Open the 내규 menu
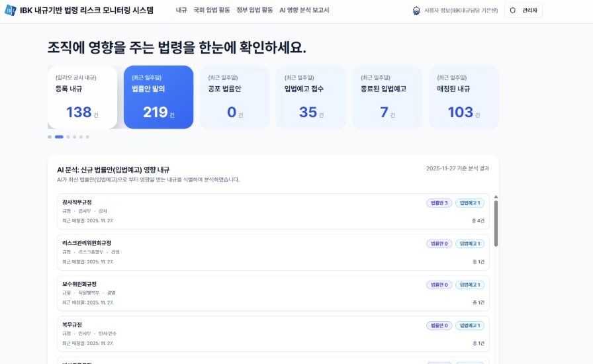593x364 pixels. [x=181, y=11]
